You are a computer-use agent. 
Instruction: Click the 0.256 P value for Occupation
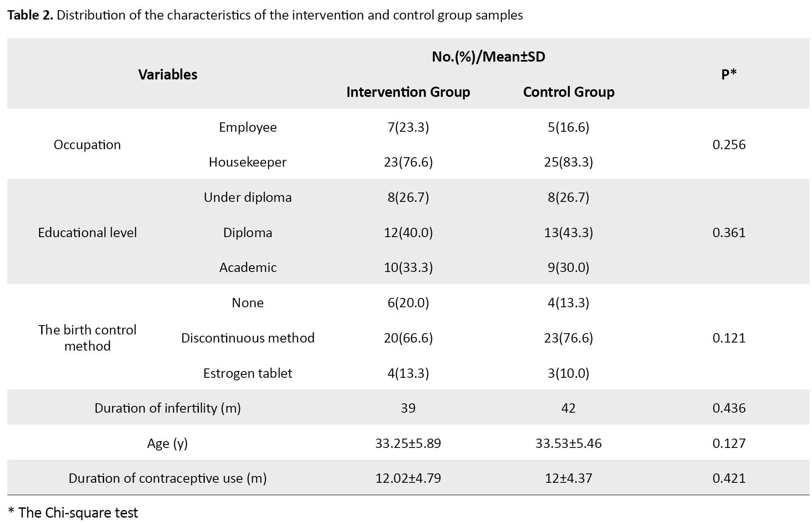(729, 144)
